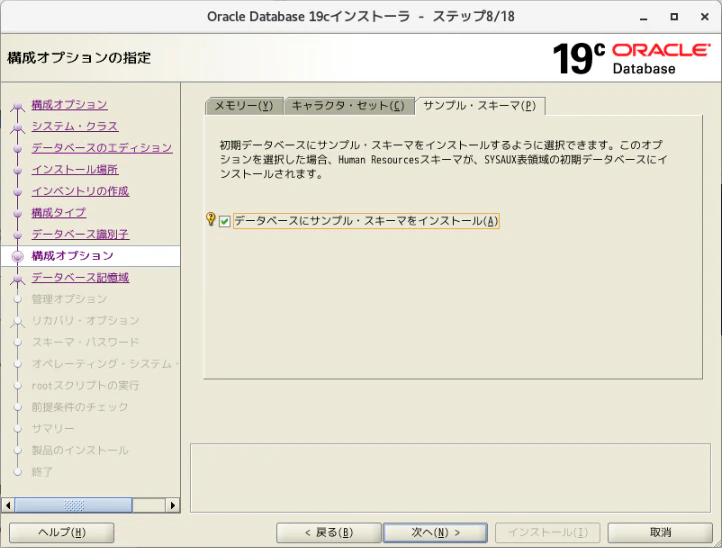The width and height of the screenshot is (722, 548).
Task: Click the オペレーティング・システム step text
Action: pos(105,364)
